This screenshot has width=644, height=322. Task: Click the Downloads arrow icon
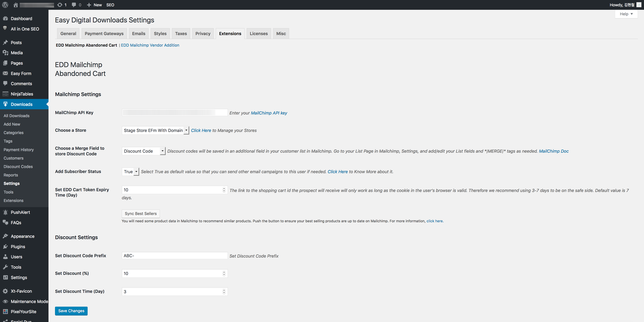point(5,104)
